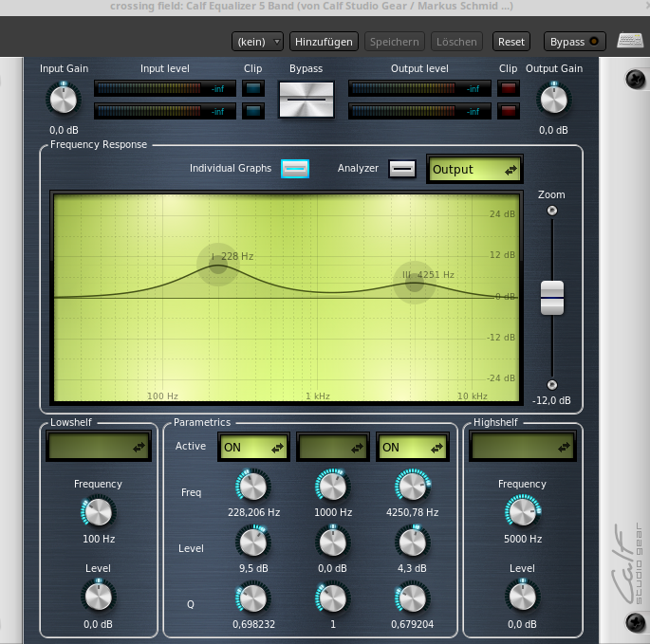
Task: Click the Q knob showing 0,679204
Action: [413, 598]
